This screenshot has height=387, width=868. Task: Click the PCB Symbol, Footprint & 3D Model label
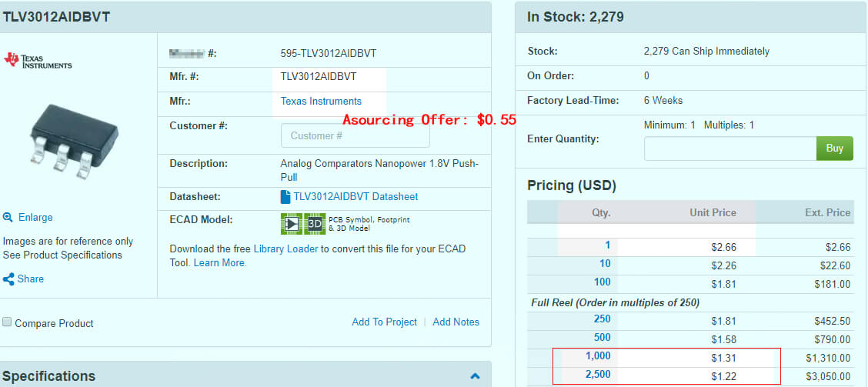pyautogui.click(x=369, y=224)
